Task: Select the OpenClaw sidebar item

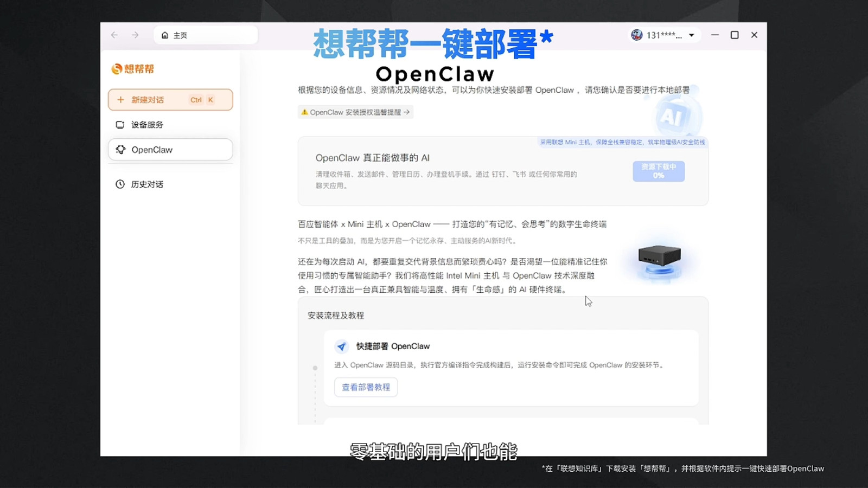Action: (170, 150)
